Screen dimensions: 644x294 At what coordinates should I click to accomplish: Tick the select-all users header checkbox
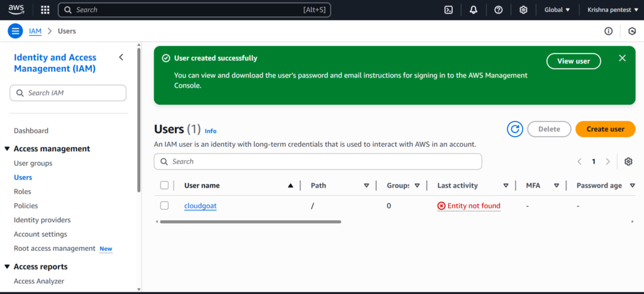click(x=164, y=186)
